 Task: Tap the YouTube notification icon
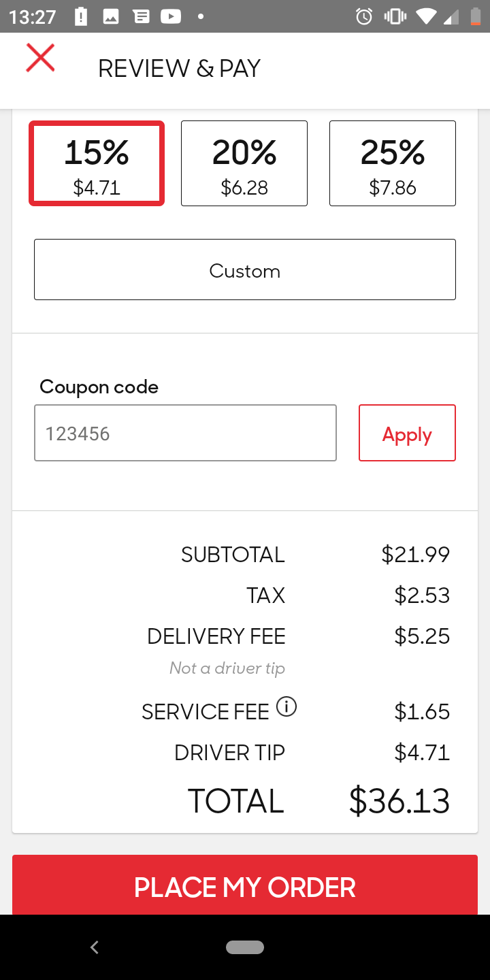(x=171, y=17)
